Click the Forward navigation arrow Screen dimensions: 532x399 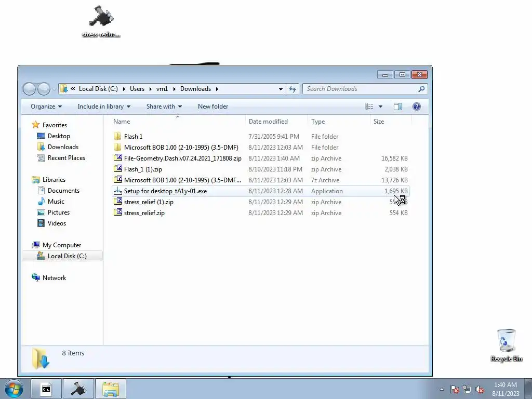(x=44, y=89)
